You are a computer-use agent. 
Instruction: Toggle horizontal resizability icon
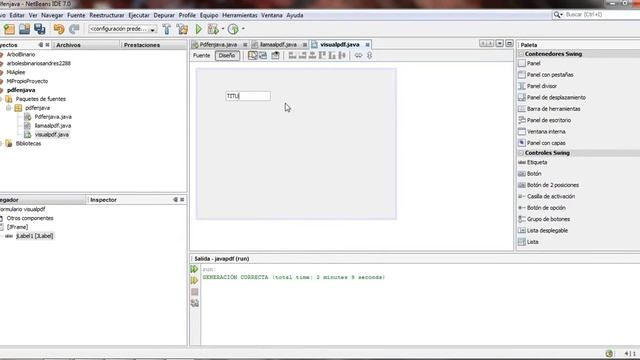[358, 55]
